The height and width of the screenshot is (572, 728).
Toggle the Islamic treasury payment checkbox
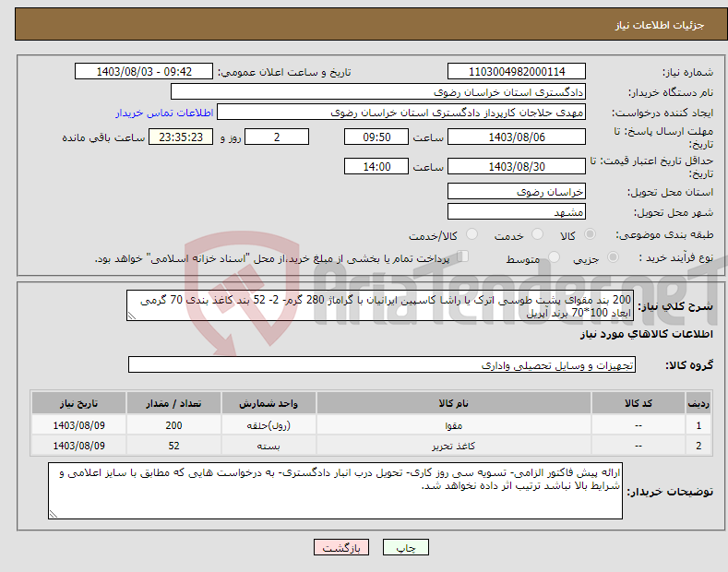point(463,256)
